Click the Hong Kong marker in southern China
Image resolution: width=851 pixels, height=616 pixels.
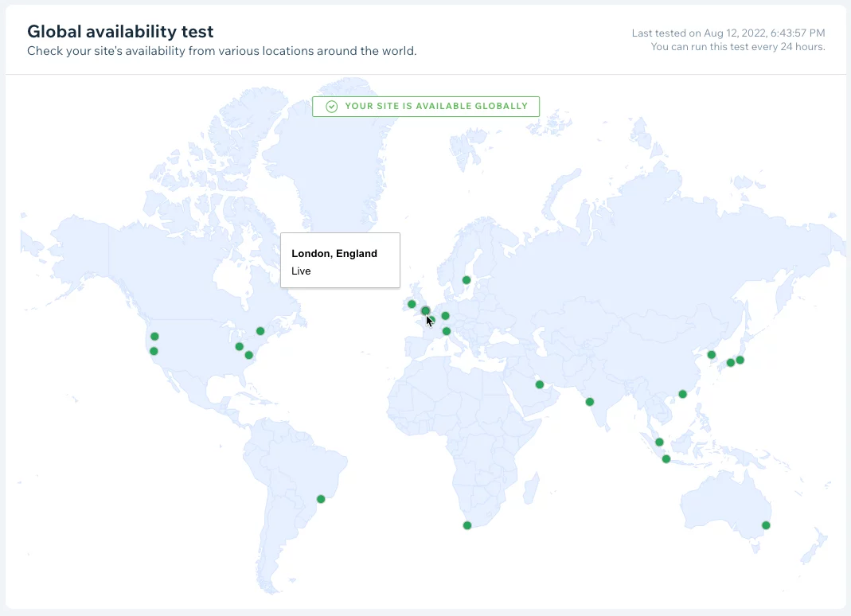[x=682, y=394]
